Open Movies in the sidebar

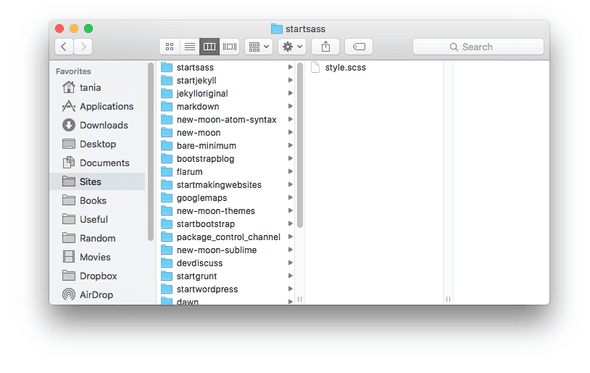click(x=97, y=257)
